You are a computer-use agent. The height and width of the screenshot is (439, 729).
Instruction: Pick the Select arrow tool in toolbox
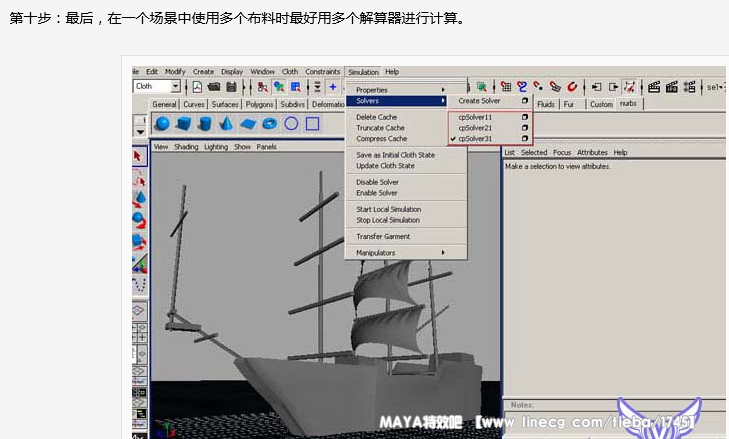click(139, 156)
